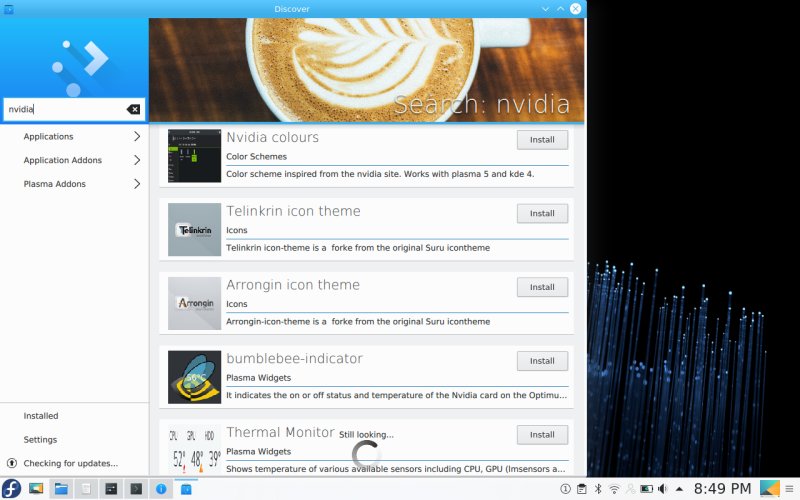Click the Plasma desktop icon after the clock
The width and height of the screenshot is (800, 500).
coord(770,489)
